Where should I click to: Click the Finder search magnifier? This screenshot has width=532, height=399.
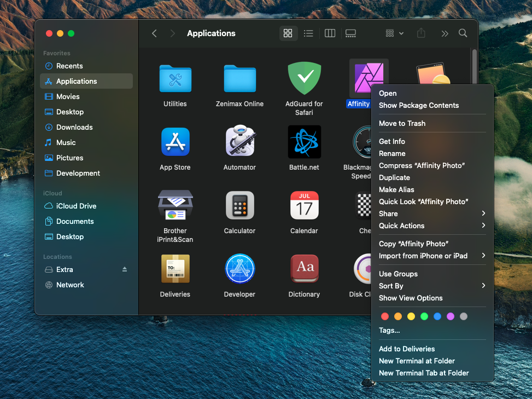(x=463, y=33)
